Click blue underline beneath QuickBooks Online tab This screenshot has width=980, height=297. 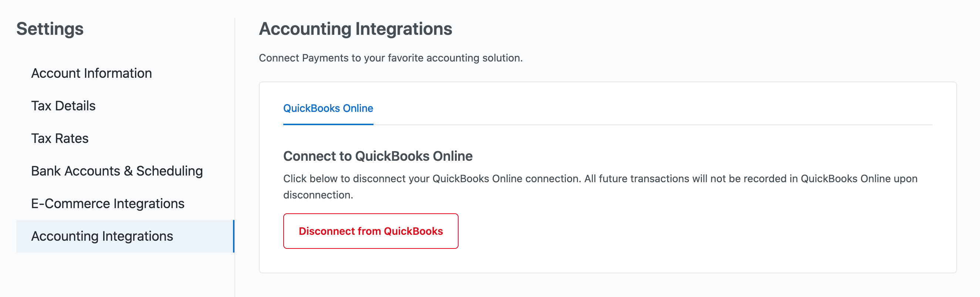(328, 124)
